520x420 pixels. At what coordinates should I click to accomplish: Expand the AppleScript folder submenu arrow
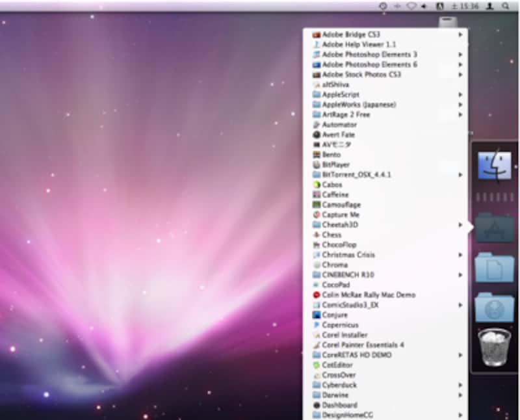pyautogui.click(x=460, y=94)
